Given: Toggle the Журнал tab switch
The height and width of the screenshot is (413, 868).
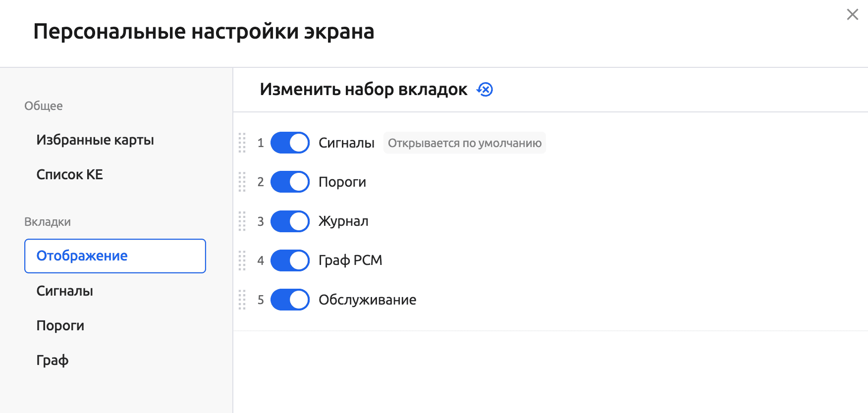Looking at the screenshot, I should [x=290, y=221].
